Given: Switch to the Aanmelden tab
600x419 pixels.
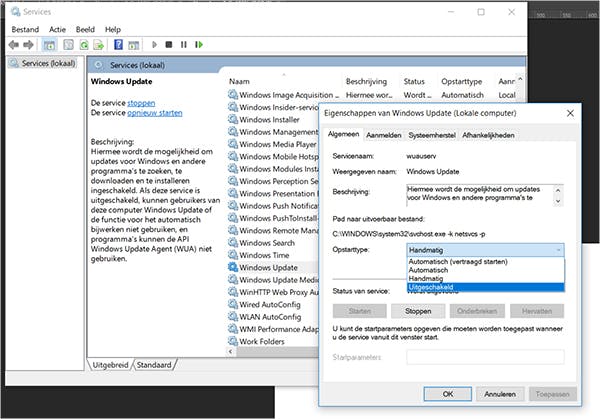Looking at the screenshot, I should pyautogui.click(x=383, y=135).
